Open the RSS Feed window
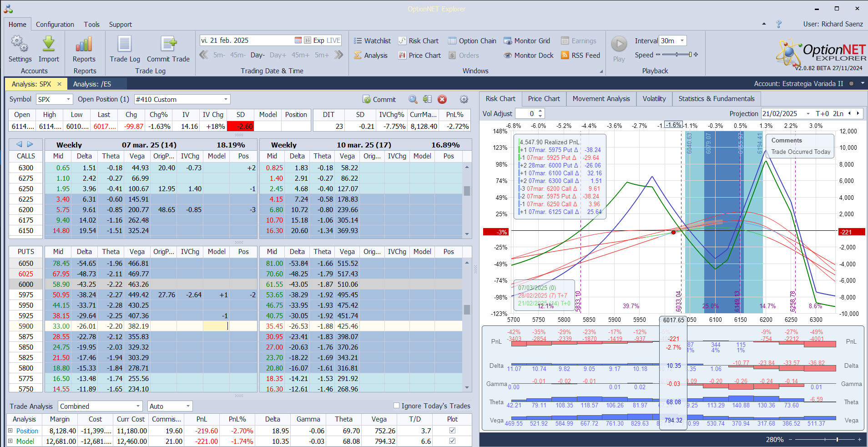The height and width of the screenshot is (447, 868). point(580,56)
